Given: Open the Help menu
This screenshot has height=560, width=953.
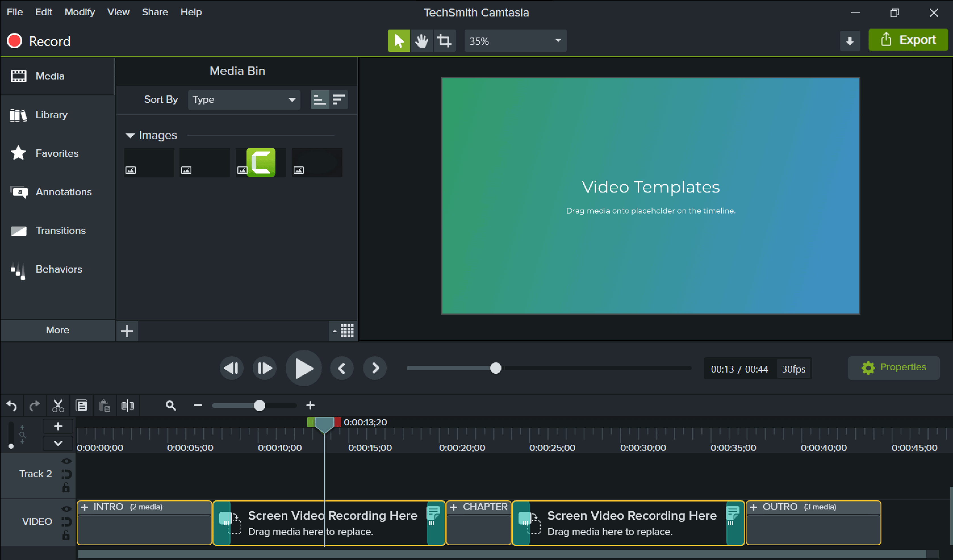Looking at the screenshot, I should coord(191,12).
